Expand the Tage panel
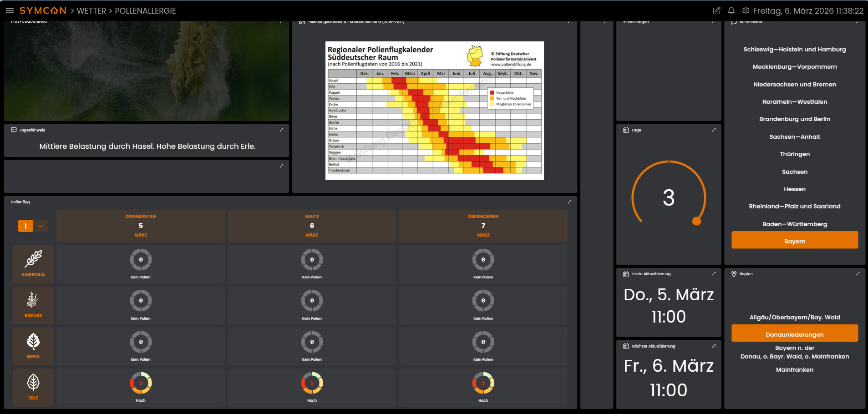868x414 pixels. point(714,130)
